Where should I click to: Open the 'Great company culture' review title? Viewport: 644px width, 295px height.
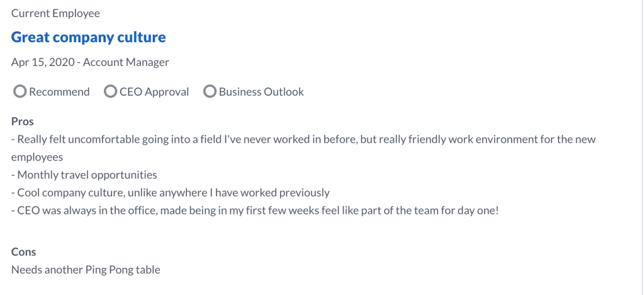click(x=88, y=37)
